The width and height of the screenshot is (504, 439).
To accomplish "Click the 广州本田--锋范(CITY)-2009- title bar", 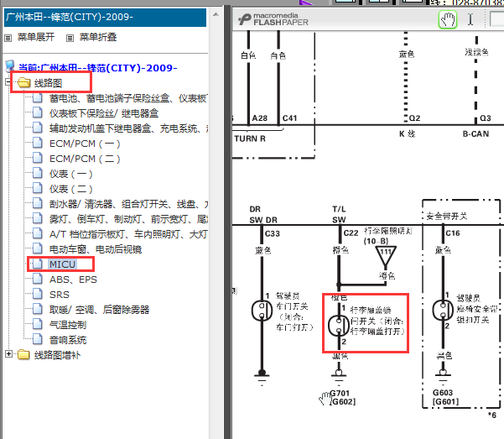I will pos(105,18).
